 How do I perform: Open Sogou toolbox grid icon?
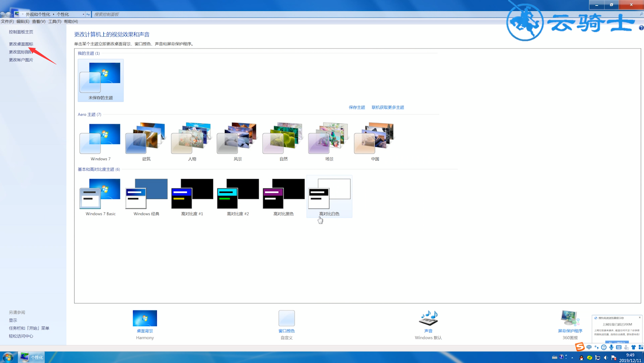coord(641,347)
